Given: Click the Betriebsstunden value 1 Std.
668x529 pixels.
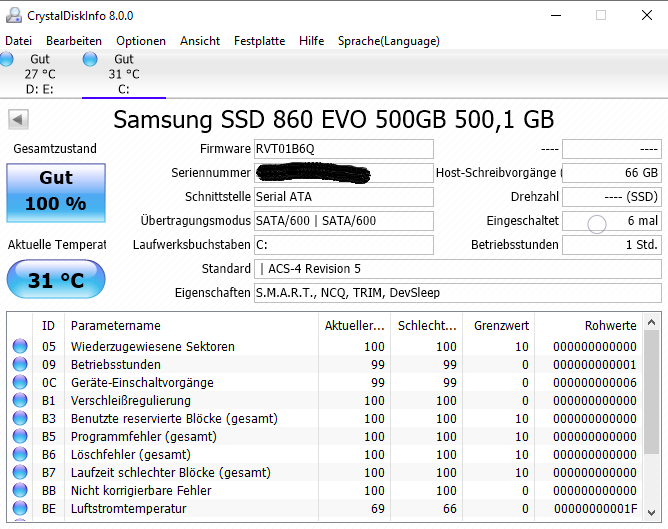Looking at the screenshot, I should (x=612, y=245).
